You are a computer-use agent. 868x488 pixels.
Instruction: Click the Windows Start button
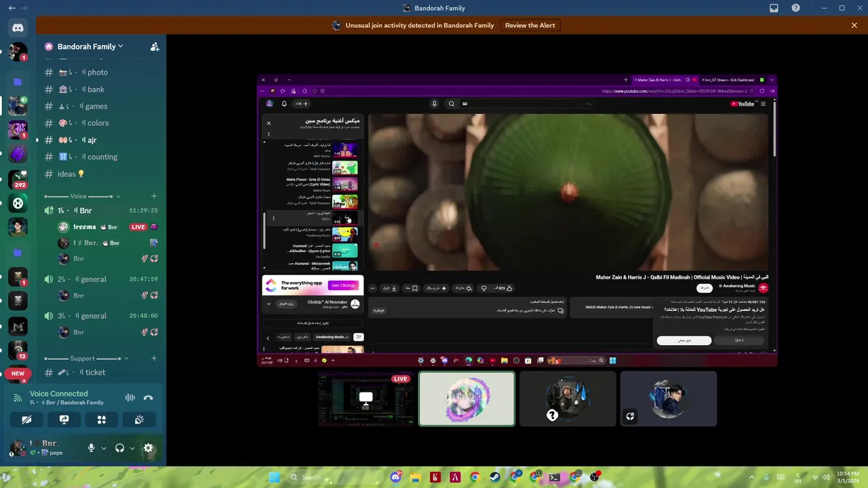tap(274, 477)
